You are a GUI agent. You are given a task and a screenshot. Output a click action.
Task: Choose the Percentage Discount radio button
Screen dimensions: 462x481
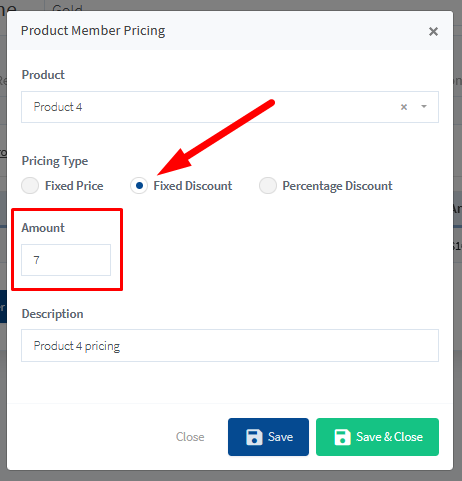[x=268, y=185]
